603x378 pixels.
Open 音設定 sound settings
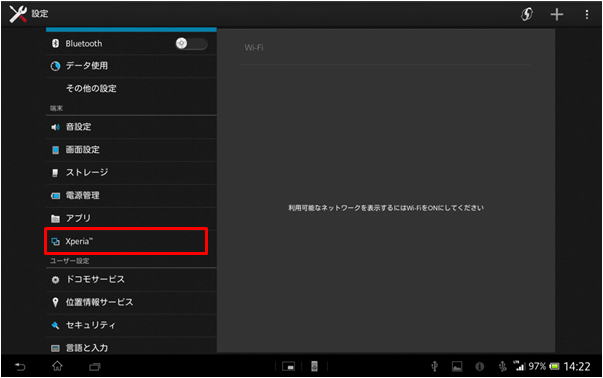point(131,127)
